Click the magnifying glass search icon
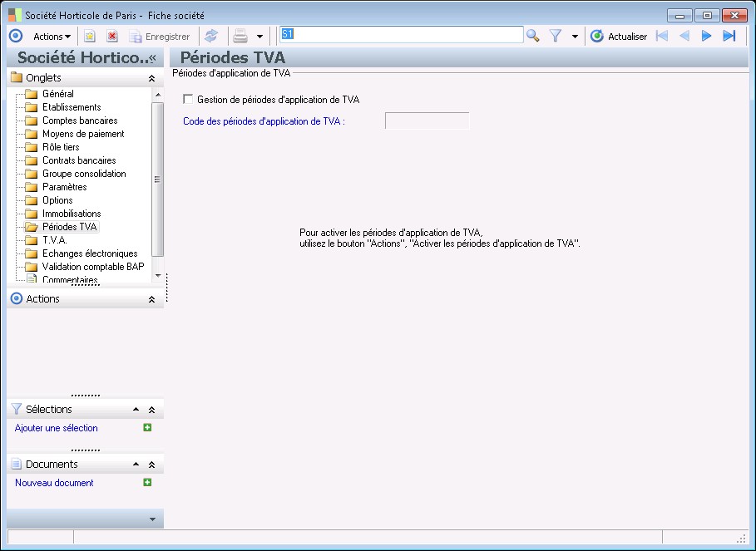Image resolution: width=756 pixels, height=551 pixels. click(533, 36)
